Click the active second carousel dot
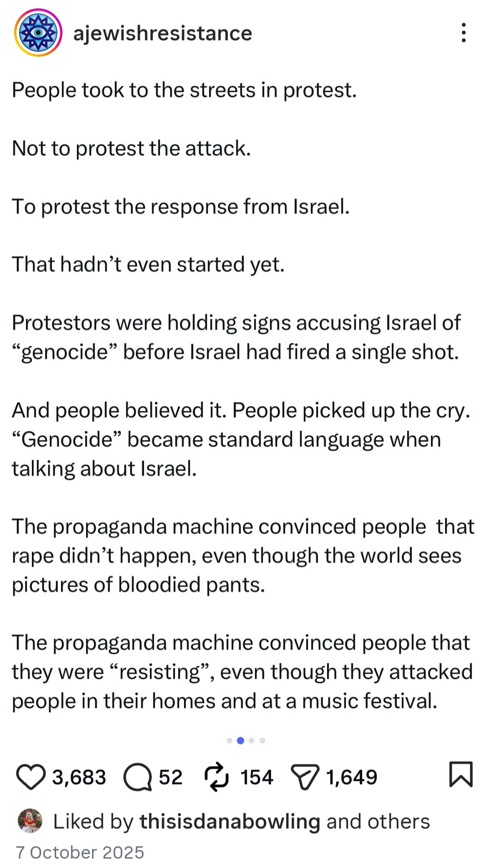The width and height of the screenshot is (492, 868). [x=241, y=740]
